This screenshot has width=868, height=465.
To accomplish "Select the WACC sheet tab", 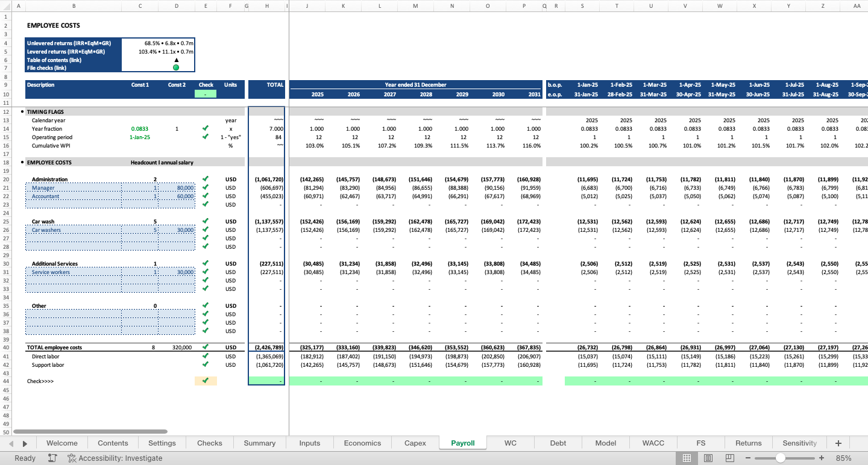I will coord(653,443).
